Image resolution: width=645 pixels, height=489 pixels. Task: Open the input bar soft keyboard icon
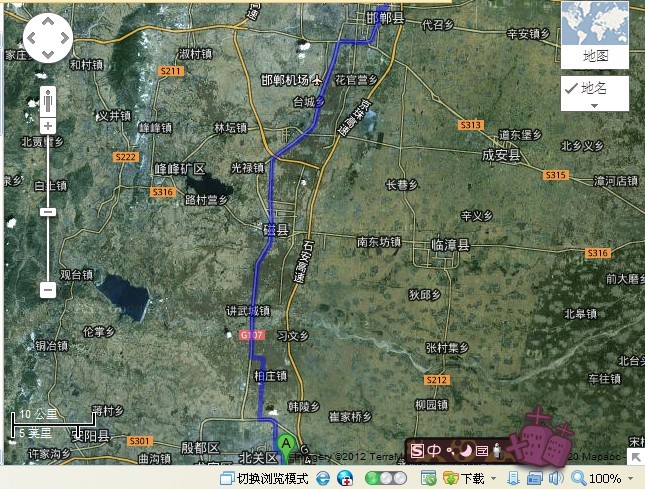click(x=482, y=451)
